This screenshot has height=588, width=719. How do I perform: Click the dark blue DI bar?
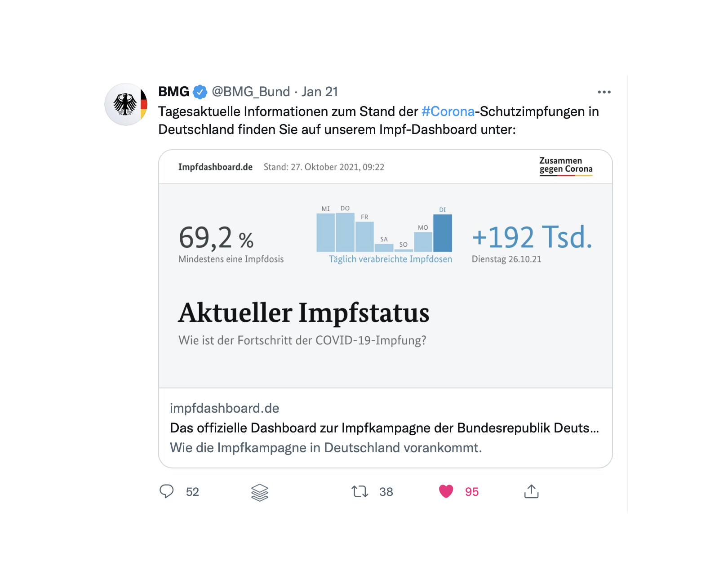(x=443, y=233)
